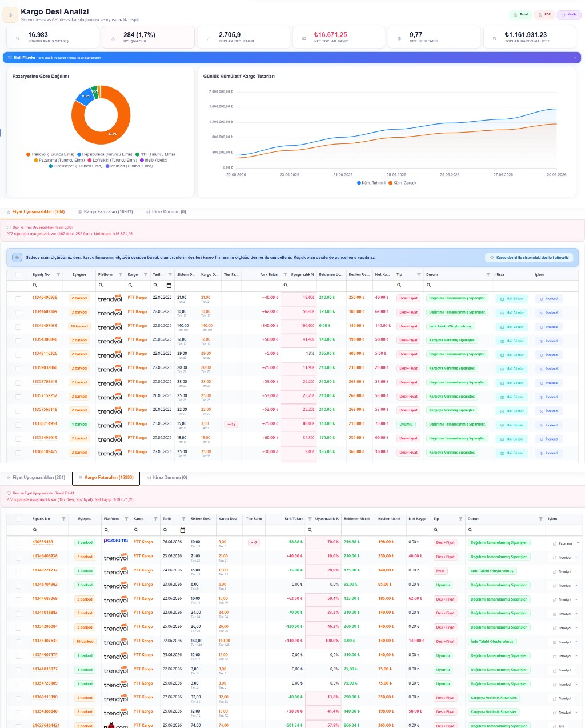This screenshot has height=728, width=585.
Task: Open Durum column filter in the lower table
Action: tap(540, 519)
